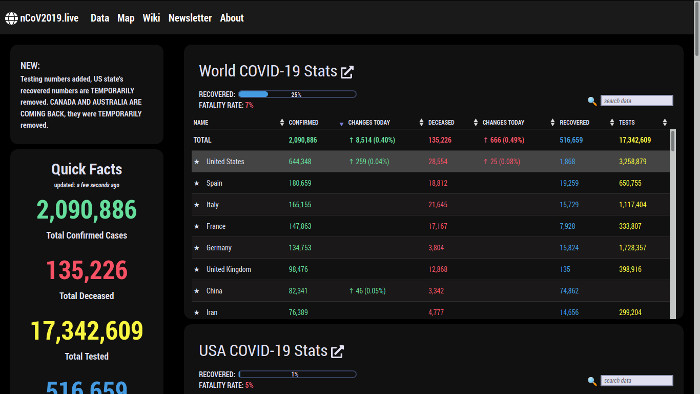Image resolution: width=700 pixels, height=394 pixels.
Task: Click TOTAL deceased change 666 (0.49%)
Action: 504,140
